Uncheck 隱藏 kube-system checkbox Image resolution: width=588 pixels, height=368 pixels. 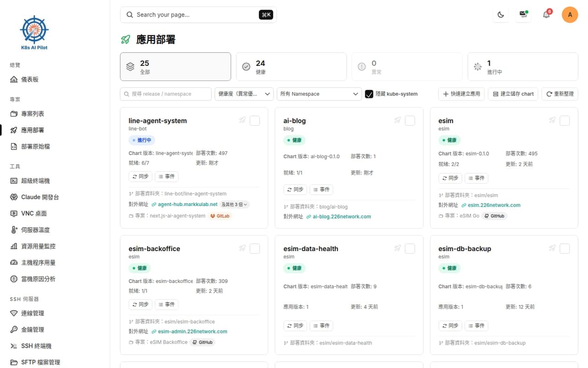point(369,94)
